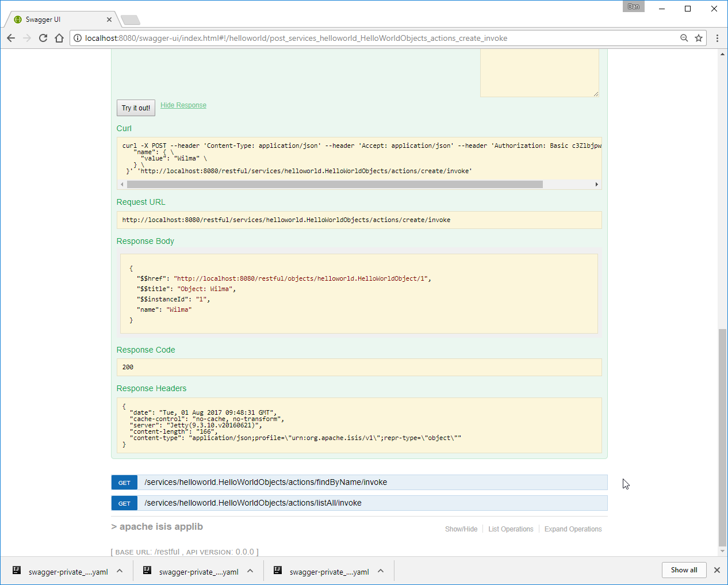The width and height of the screenshot is (728, 585).
Task: View site information icon in address bar
Action: coord(78,38)
